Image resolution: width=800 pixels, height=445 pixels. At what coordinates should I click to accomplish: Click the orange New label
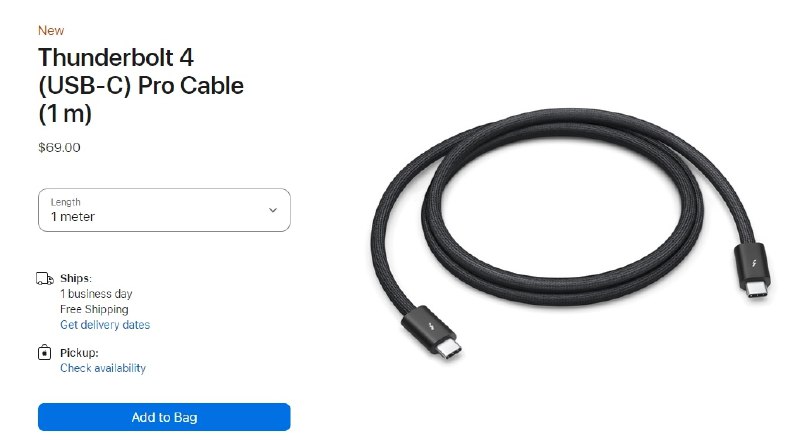pos(51,31)
